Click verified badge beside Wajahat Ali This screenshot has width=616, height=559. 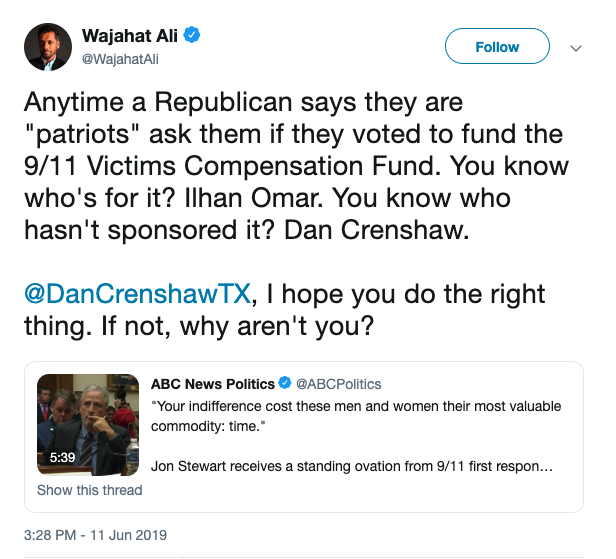[193, 36]
